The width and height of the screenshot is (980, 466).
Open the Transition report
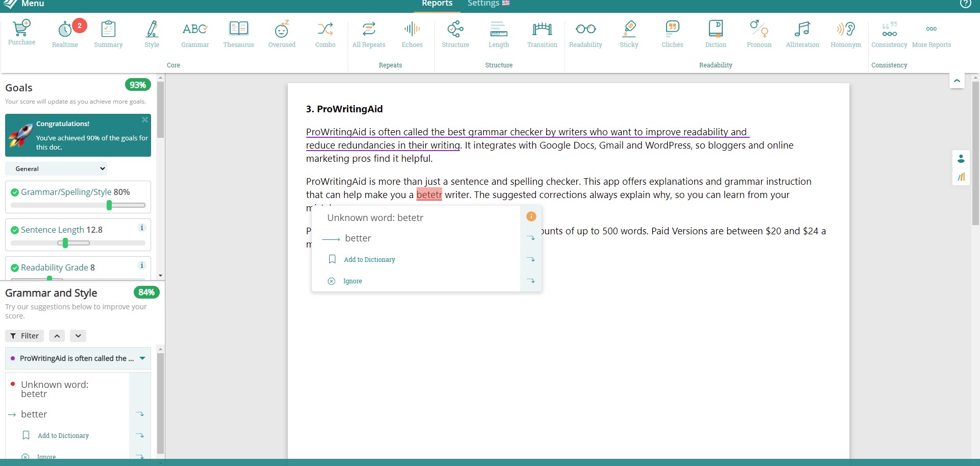click(542, 34)
